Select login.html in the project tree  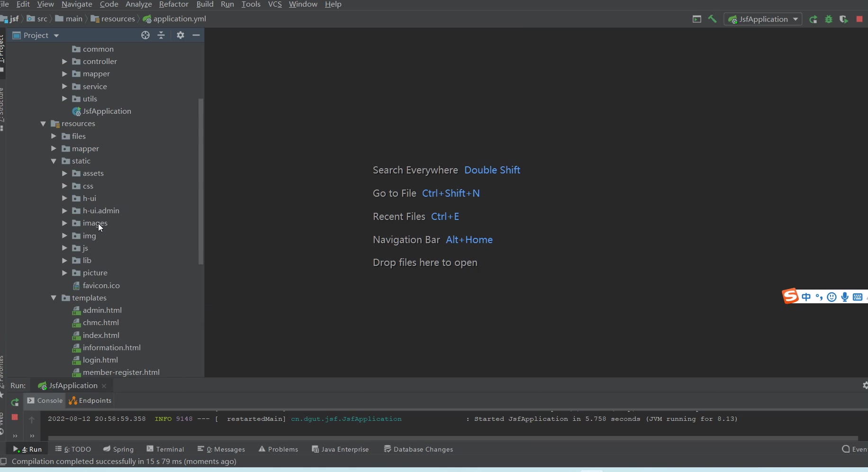(x=100, y=360)
